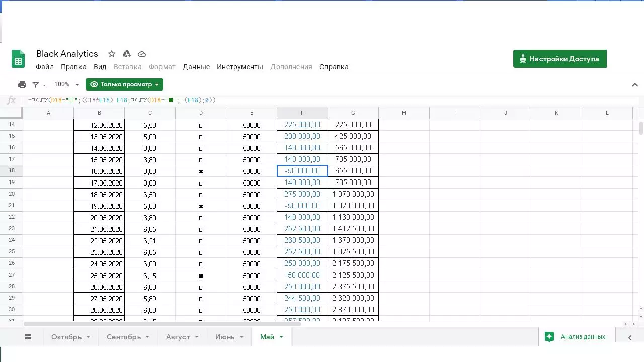Click the Black Analytics document title
Image resolution: width=644 pixels, height=362 pixels.
pyautogui.click(x=67, y=54)
